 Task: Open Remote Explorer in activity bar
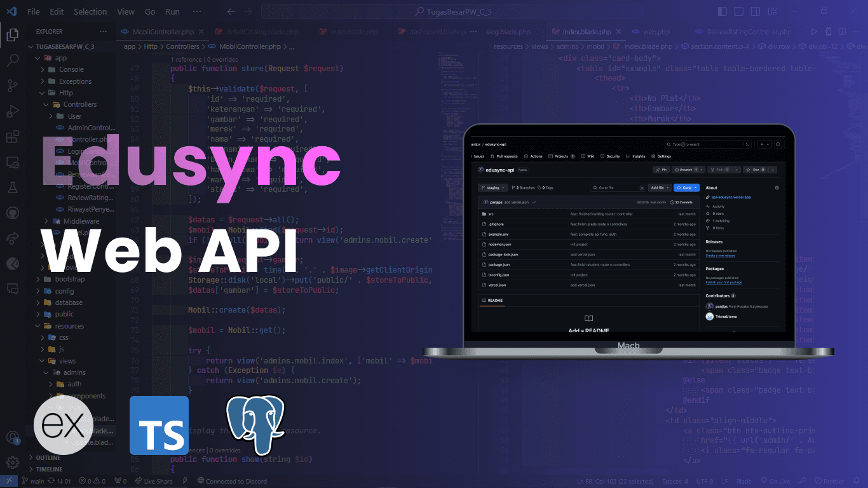12,162
